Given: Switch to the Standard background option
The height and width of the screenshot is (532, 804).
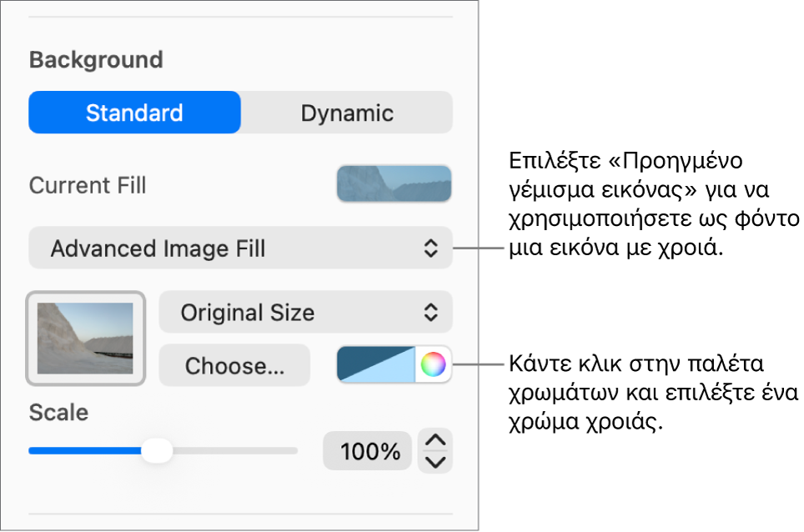Looking at the screenshot, I should (134, 113).
